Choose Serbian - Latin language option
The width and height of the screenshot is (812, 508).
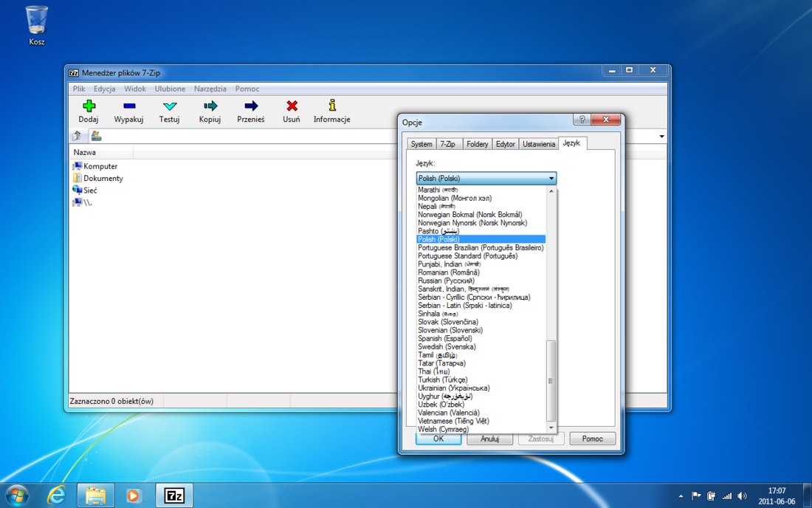481,306
